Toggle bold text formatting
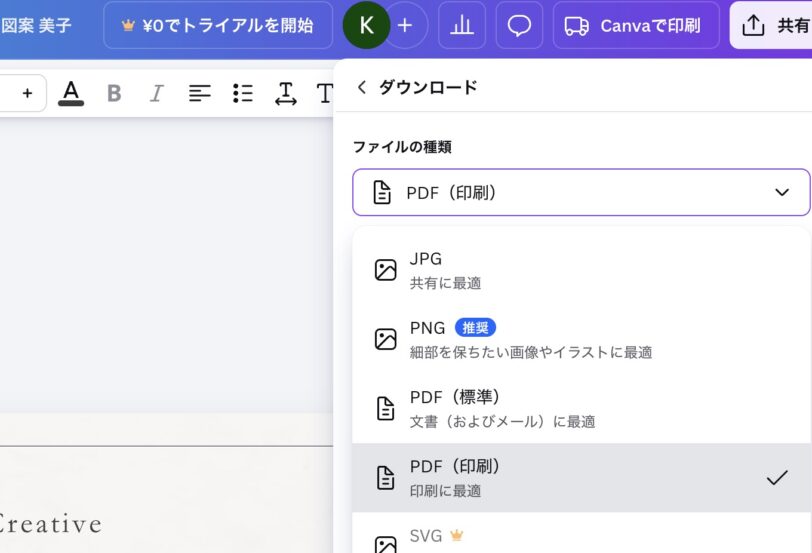The width and height of the screenshot is (812, 553). 114,93
